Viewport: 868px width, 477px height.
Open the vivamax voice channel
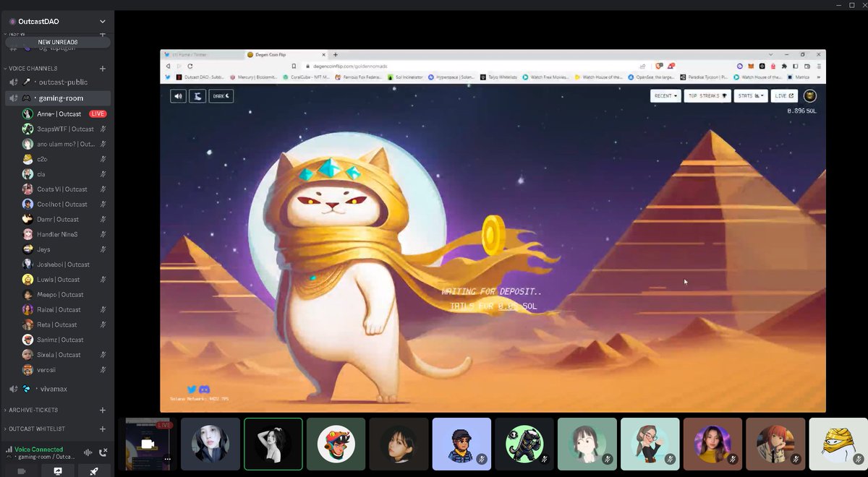[58, 389]
